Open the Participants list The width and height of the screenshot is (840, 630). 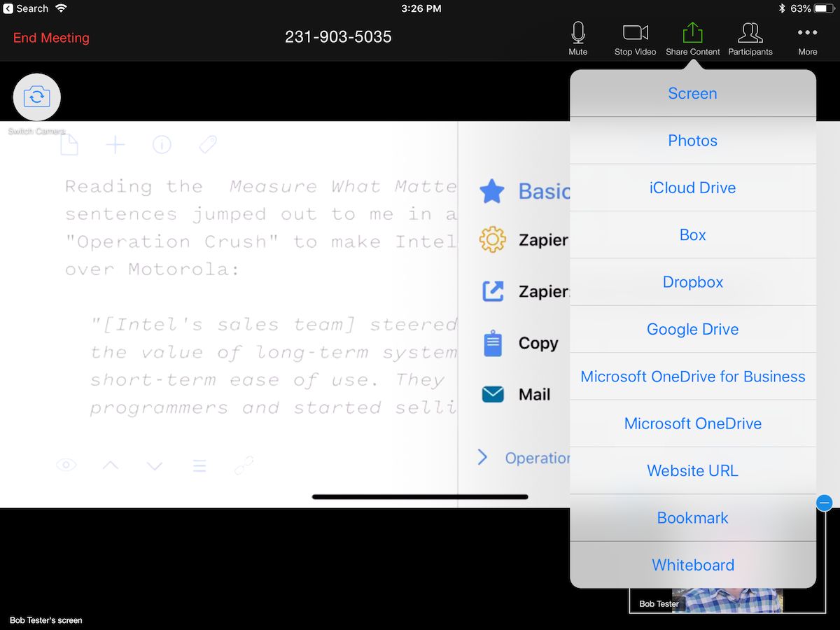pos(750,38)
